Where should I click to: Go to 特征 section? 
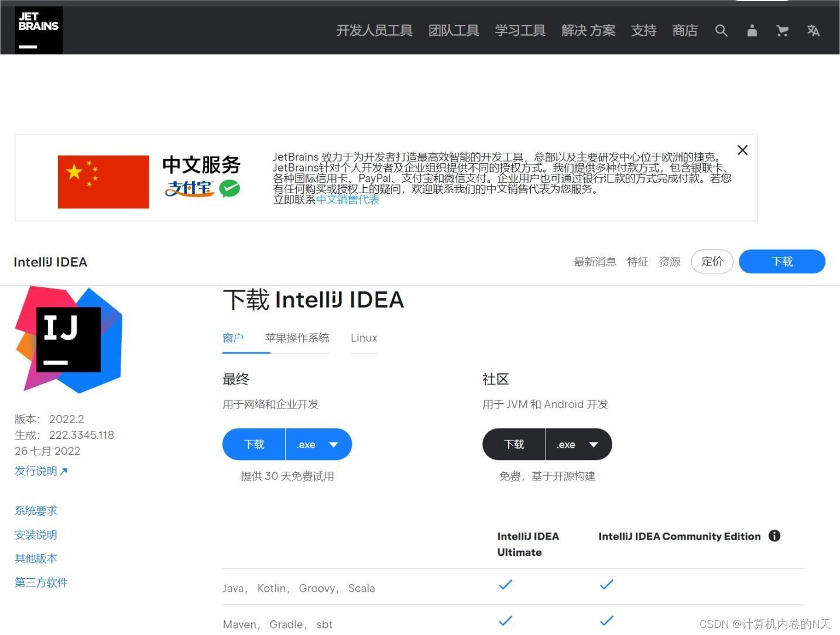pyautogui.click(x=637, y=262)
